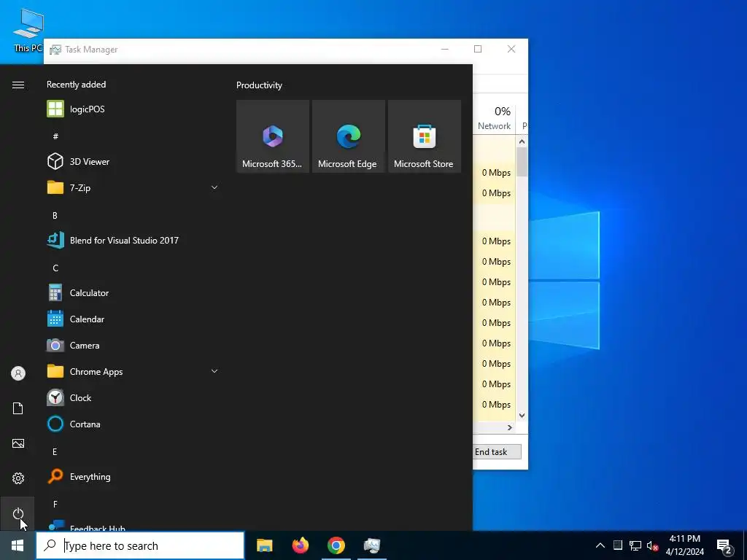The image size is (747, 560).
Task: Open the Calendar app
Action: [133, 319]
